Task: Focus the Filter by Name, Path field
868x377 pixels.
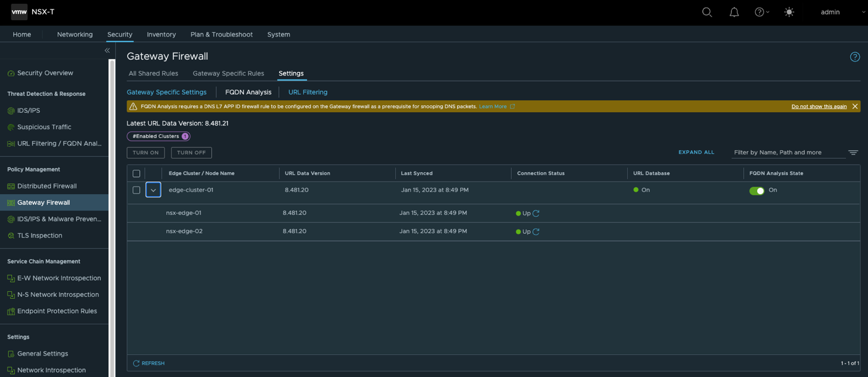Action: (x=788, y=153)
